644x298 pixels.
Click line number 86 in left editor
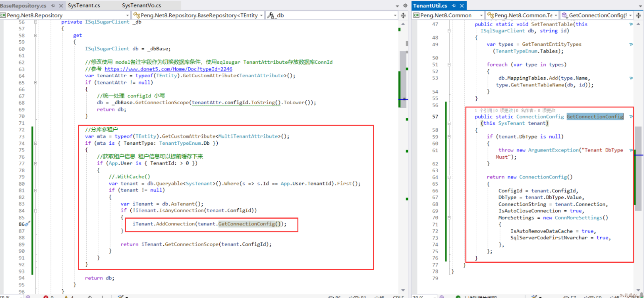pos(22,224)
